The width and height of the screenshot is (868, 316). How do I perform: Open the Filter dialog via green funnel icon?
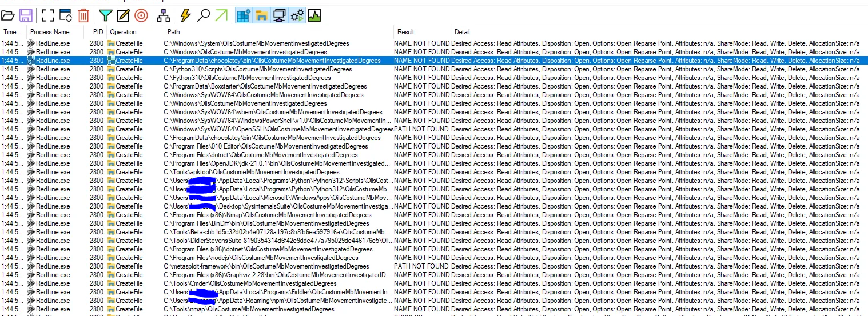105,15
